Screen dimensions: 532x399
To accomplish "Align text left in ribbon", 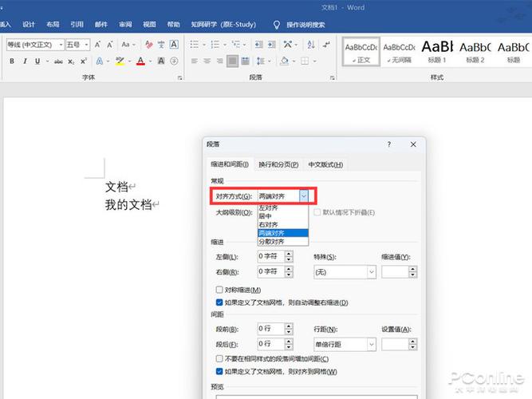I will [195, 61].
